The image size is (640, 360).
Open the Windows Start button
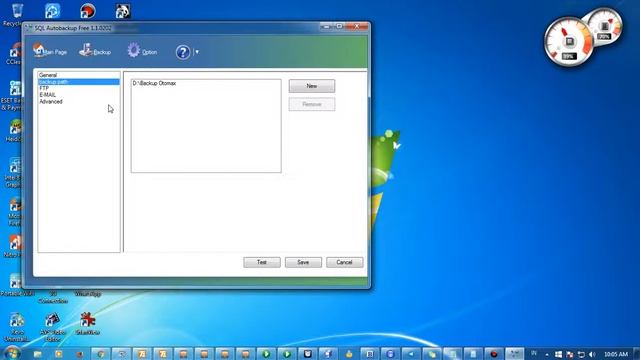(x=12, y=353)
